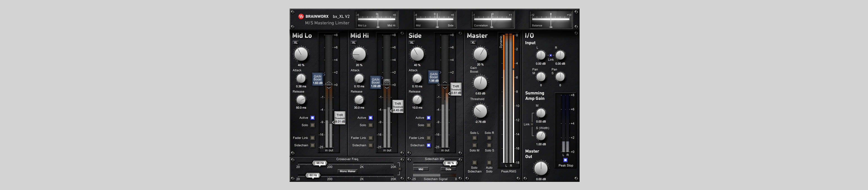The width and height of the screenshot is (868, 190).
Task: Enable Solo Sidechain
Action: coord(474,162)
